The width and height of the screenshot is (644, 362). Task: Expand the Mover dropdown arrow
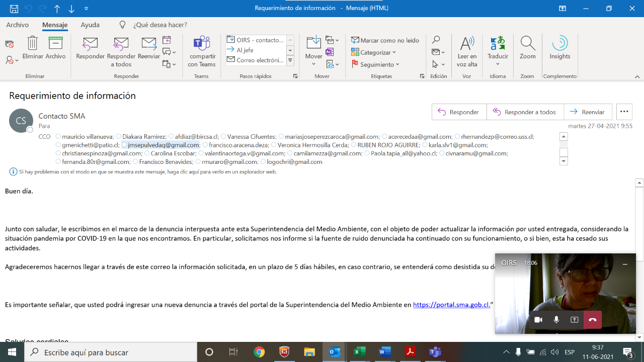[x=313, y=64]
